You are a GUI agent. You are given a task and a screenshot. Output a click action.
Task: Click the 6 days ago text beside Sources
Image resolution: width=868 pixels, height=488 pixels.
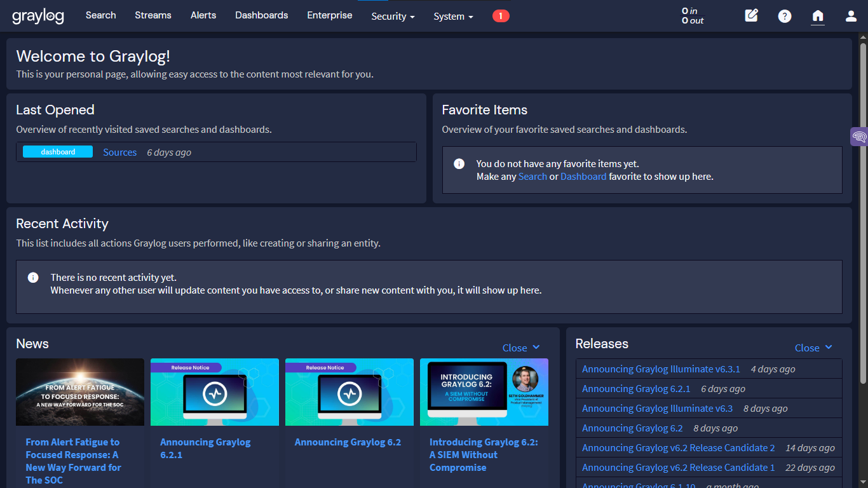tap(169, 152)
